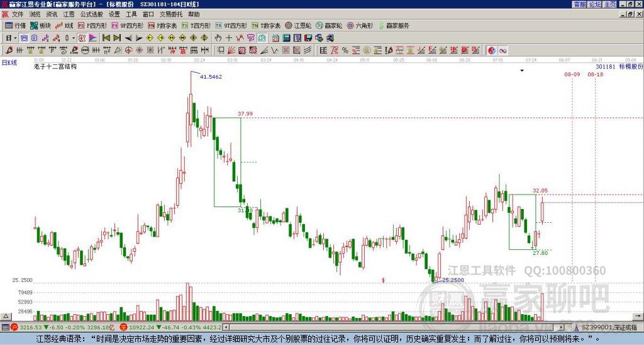Click the colorful flag icon

[93, 38]
